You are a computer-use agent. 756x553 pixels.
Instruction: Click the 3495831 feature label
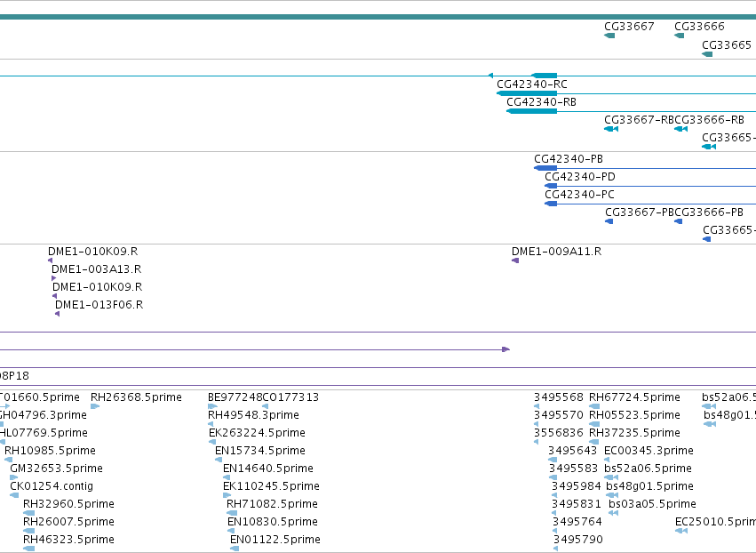(577, 504)
